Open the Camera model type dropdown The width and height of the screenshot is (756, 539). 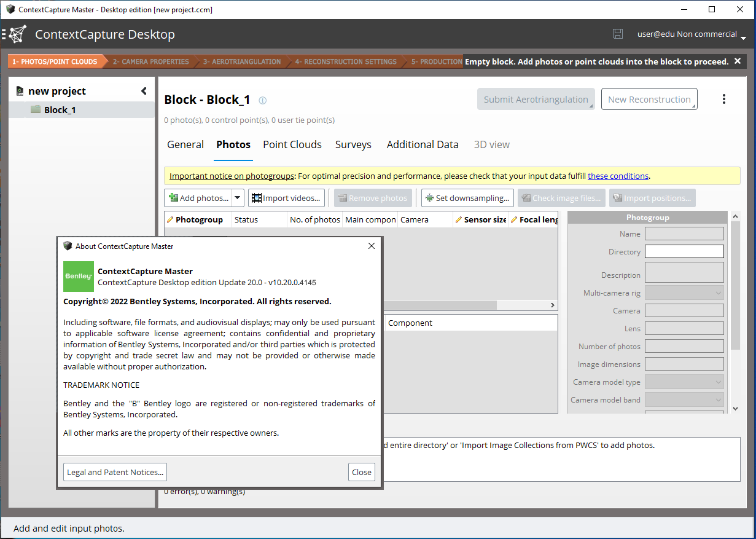pos(684,382)
